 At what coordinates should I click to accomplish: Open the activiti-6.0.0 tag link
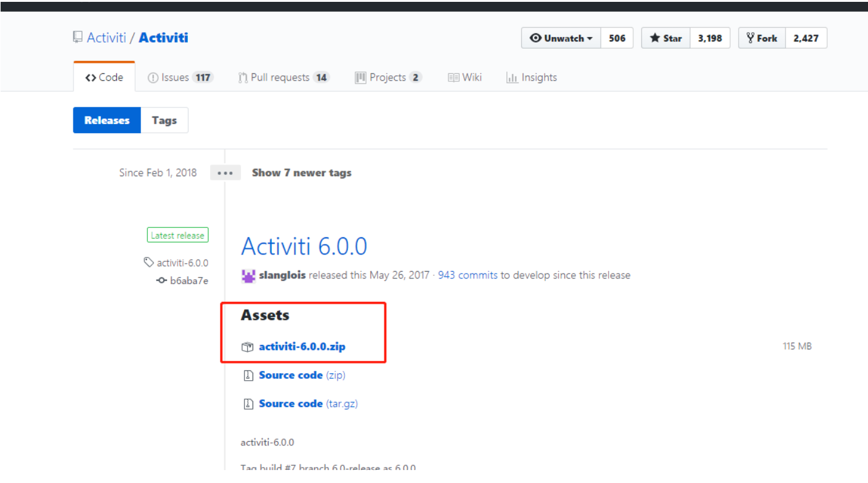[182, 263]
